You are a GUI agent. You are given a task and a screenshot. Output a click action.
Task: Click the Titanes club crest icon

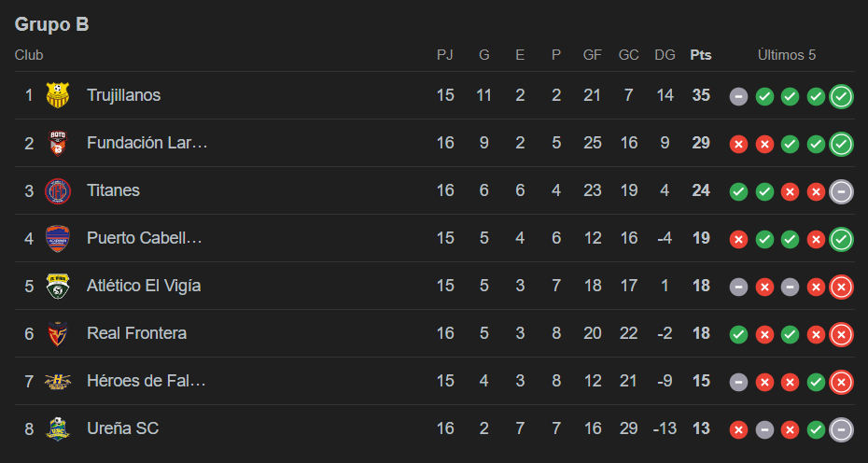(58, 190)
